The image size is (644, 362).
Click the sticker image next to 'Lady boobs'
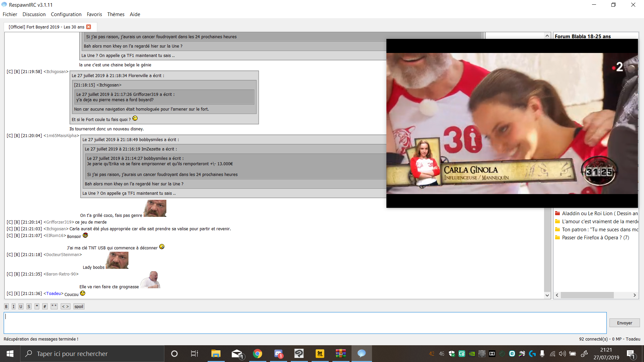click(117, 260)
